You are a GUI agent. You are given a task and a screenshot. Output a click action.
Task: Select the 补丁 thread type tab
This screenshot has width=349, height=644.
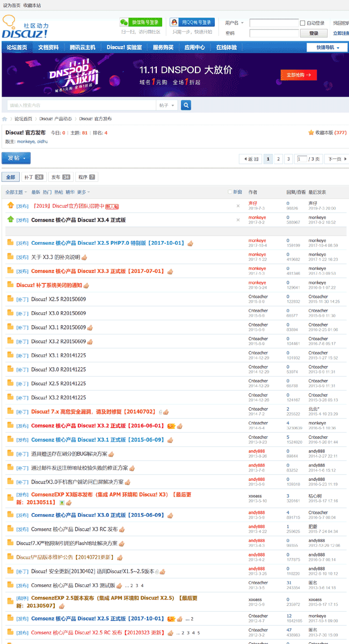coord(33,177)
